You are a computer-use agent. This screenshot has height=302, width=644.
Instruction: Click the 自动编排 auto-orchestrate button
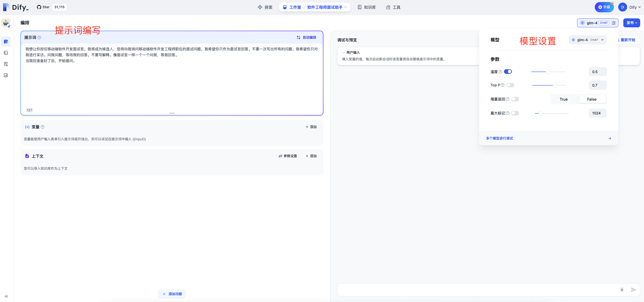point(307,38)
